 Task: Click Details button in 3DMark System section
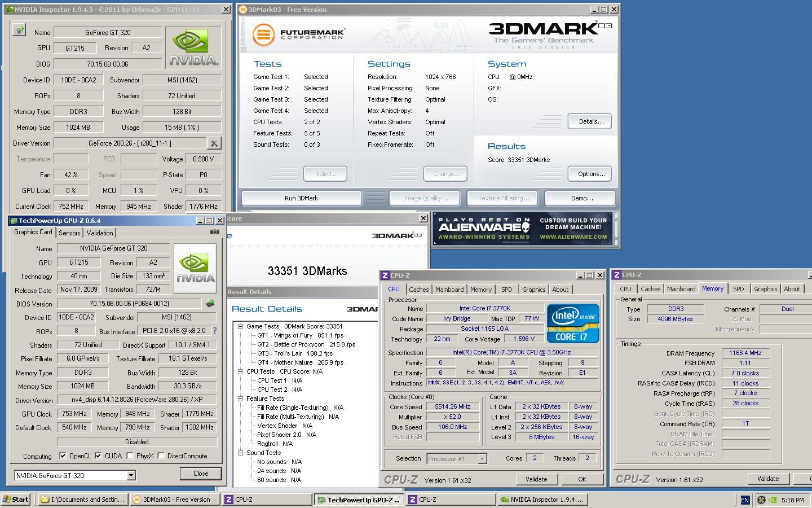pos(590,121)
